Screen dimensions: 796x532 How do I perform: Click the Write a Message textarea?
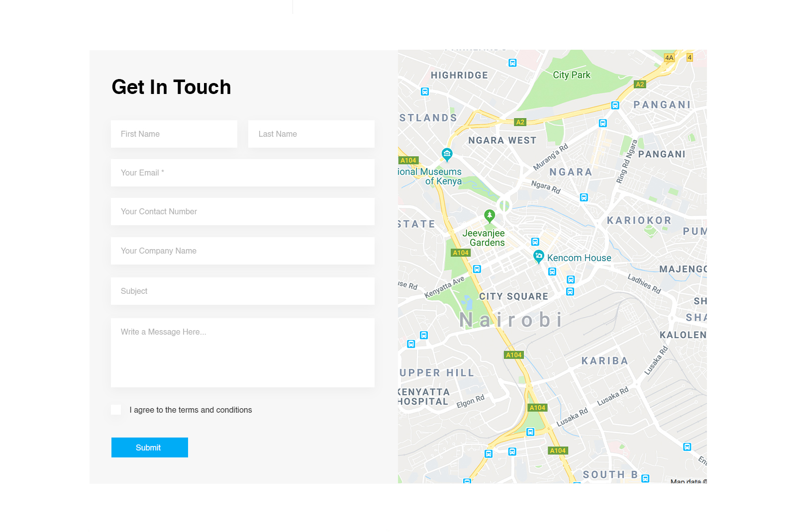(x=243, y=353)
